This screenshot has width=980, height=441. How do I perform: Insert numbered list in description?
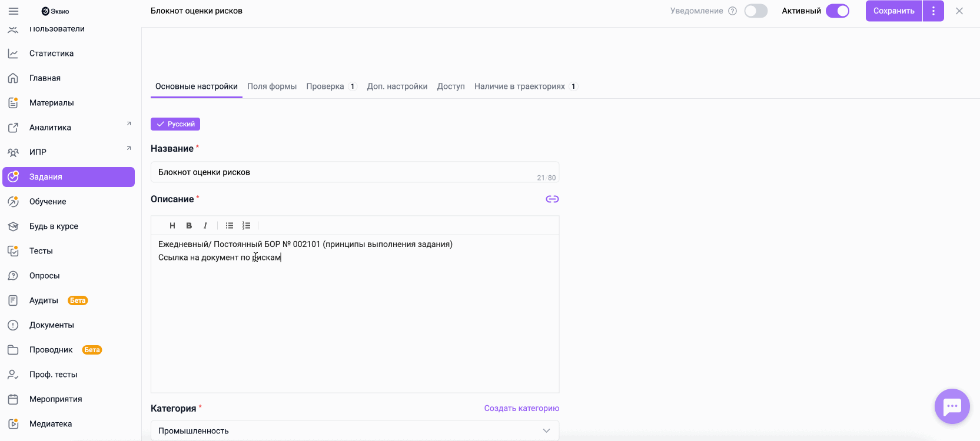247,226
